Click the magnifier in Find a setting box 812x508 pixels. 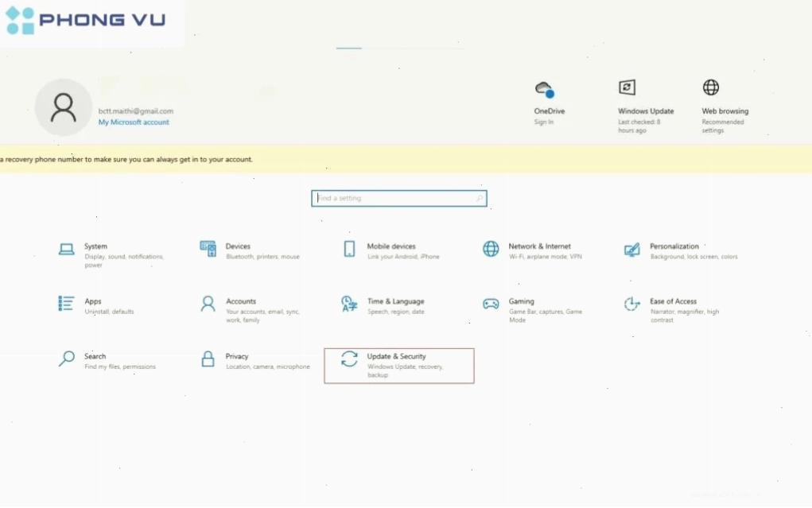(480, 198)
